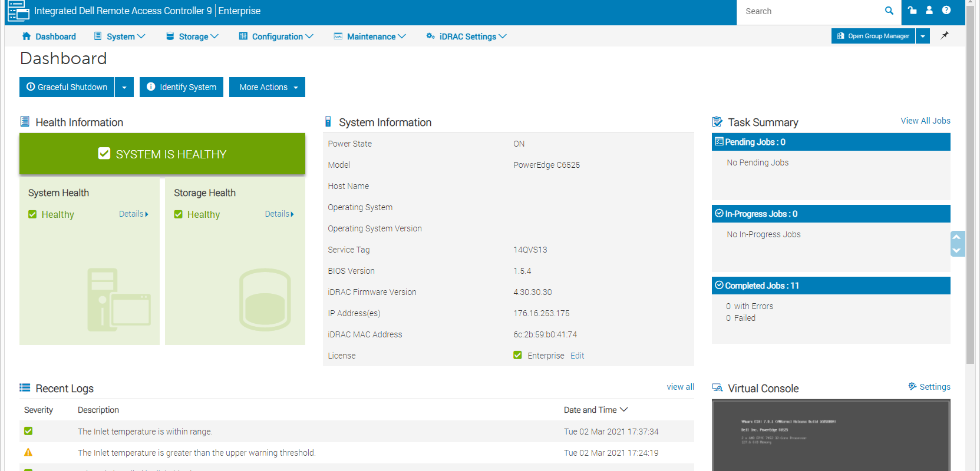Click the System Health Healthy check mark
Screen dimensions: 980x471
[x=32, y=214]
